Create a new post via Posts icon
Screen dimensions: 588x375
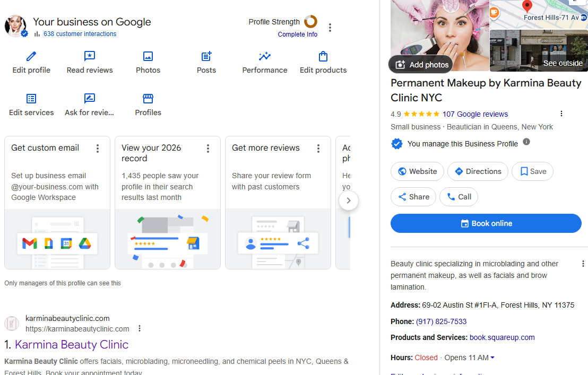206,57
